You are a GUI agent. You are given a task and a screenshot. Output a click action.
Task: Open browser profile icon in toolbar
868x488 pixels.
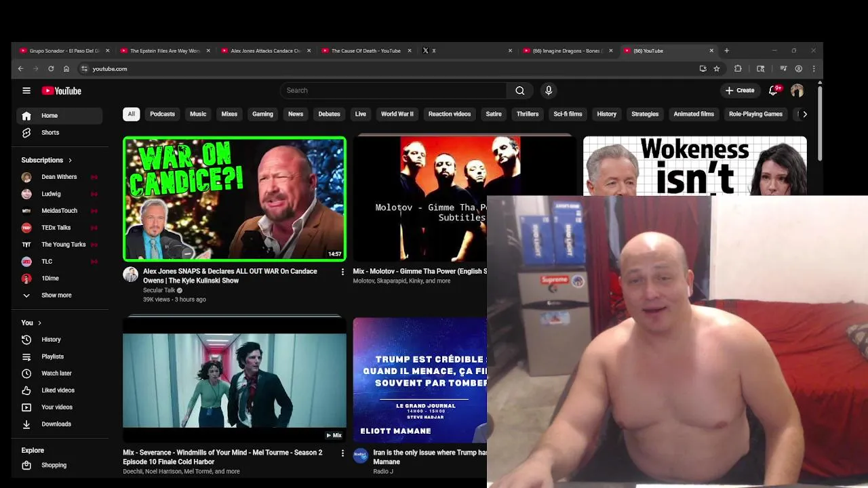tap(799, 68)
